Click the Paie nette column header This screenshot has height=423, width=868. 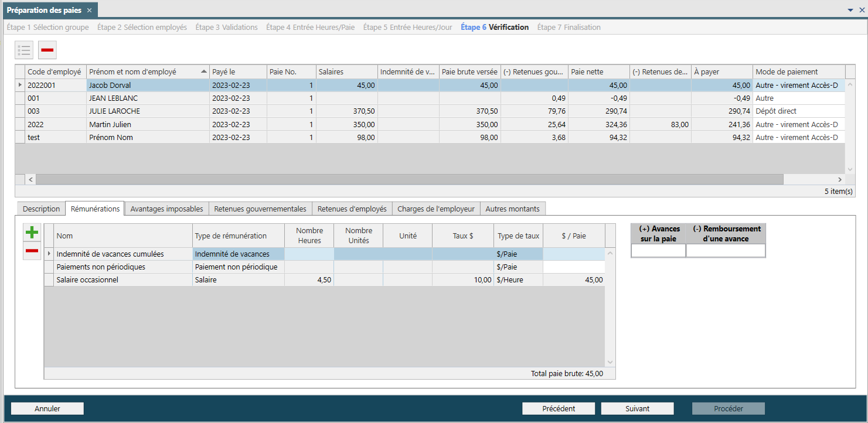tap(599, 72)
